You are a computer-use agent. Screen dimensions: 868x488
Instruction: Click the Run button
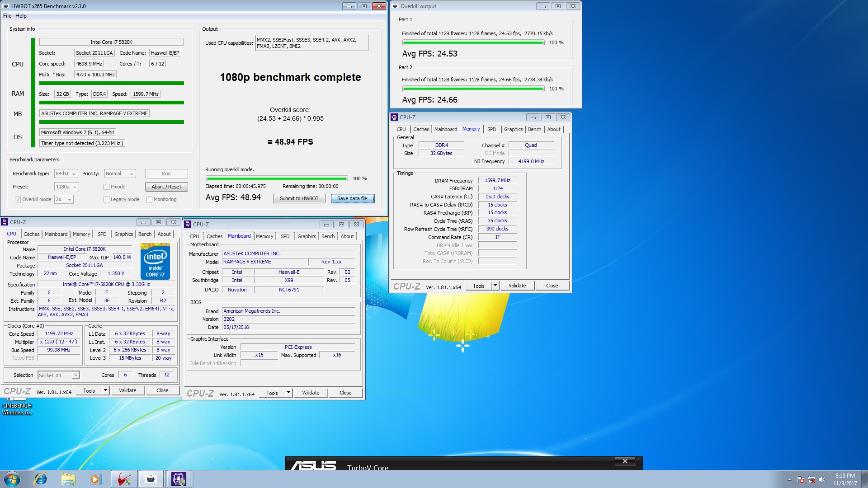[166, 174]
